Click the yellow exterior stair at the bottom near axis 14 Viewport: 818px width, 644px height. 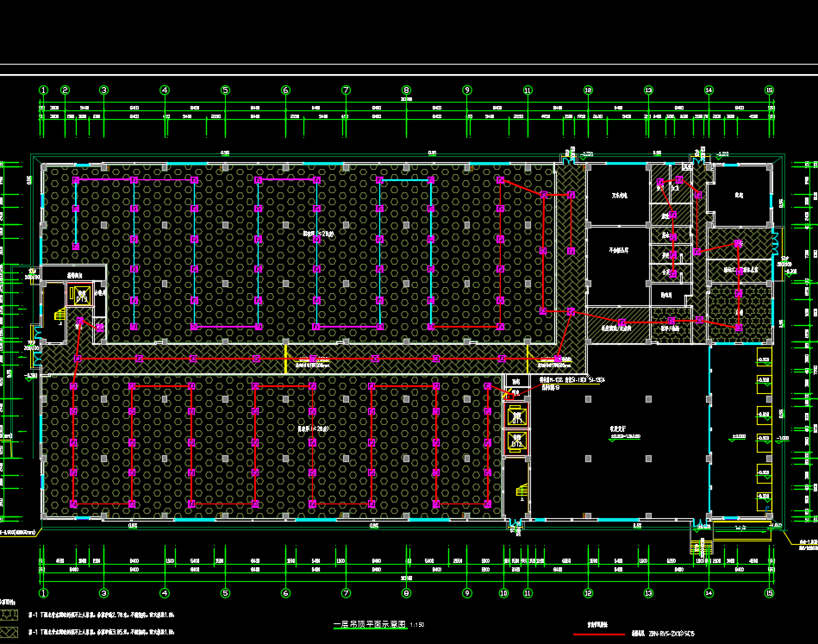701,547
